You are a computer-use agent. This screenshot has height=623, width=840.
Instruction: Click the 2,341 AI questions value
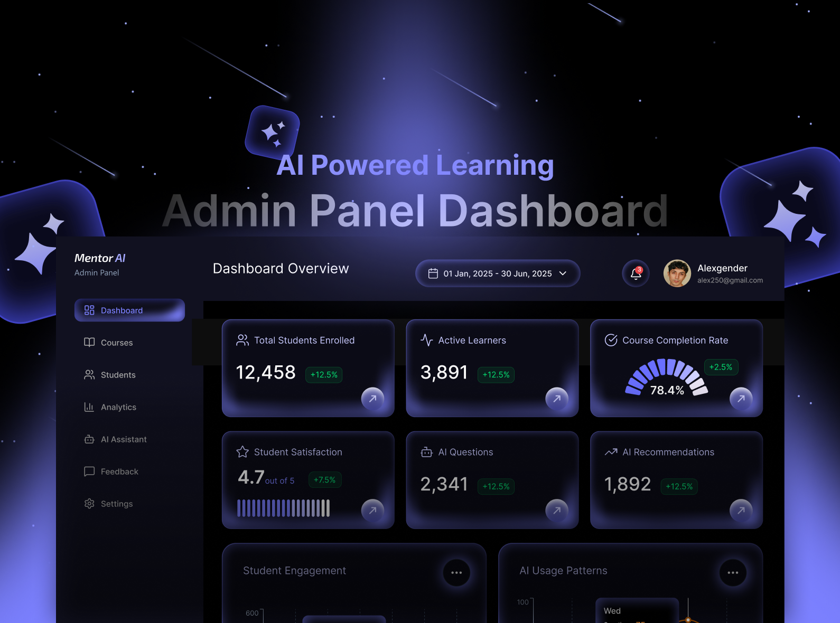[444, 485]
